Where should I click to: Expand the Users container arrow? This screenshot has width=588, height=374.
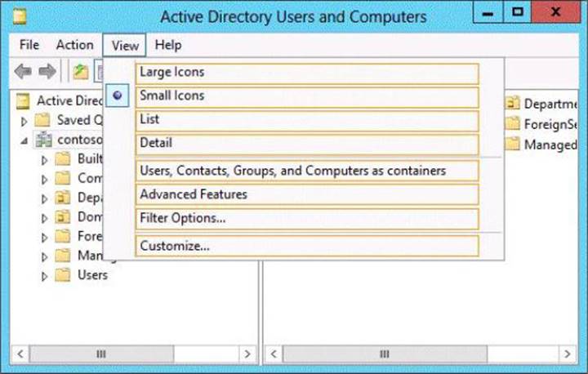click(x=44, y=276)
